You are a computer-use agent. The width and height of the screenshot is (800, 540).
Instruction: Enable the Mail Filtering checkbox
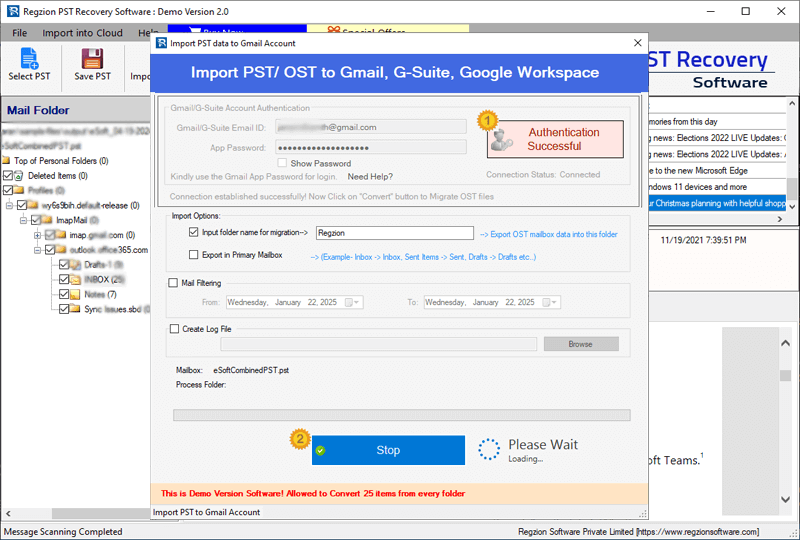[x=174, y=283]
